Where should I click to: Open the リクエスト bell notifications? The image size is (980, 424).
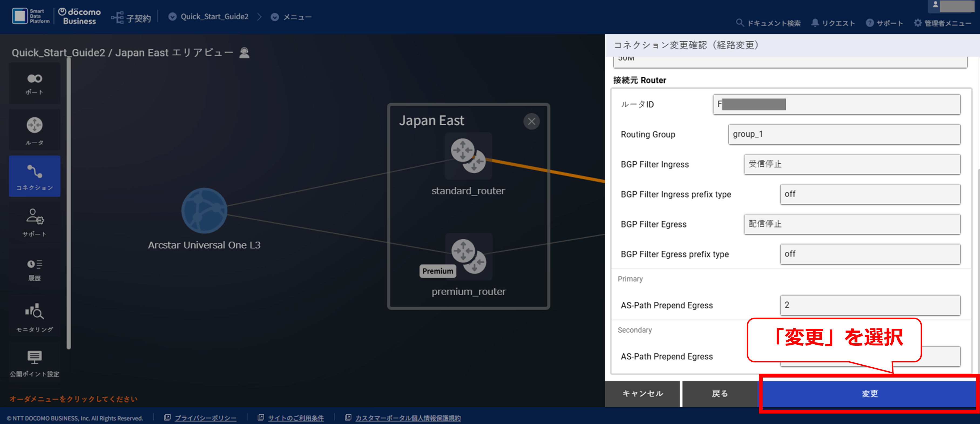click(833, 23)
